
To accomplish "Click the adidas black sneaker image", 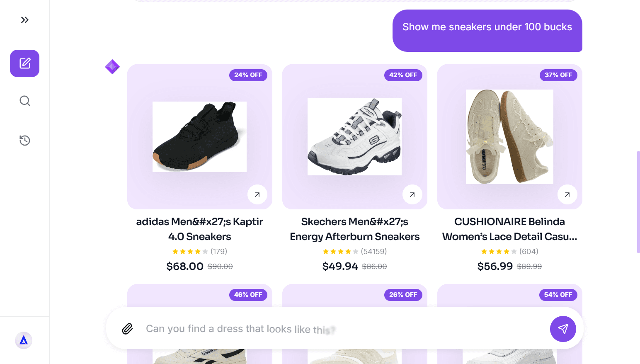I will 199,137.
